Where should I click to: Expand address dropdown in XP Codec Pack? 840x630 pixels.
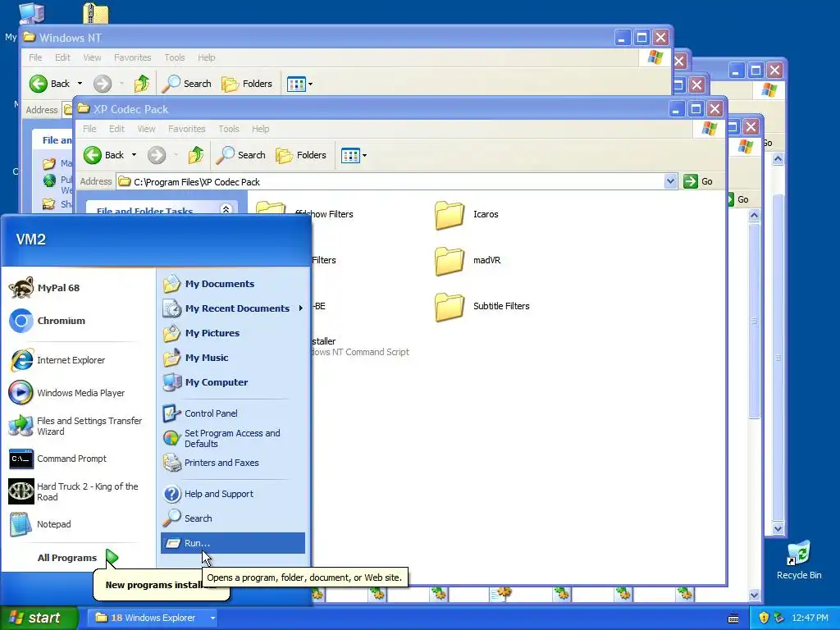tap(670, 181)
